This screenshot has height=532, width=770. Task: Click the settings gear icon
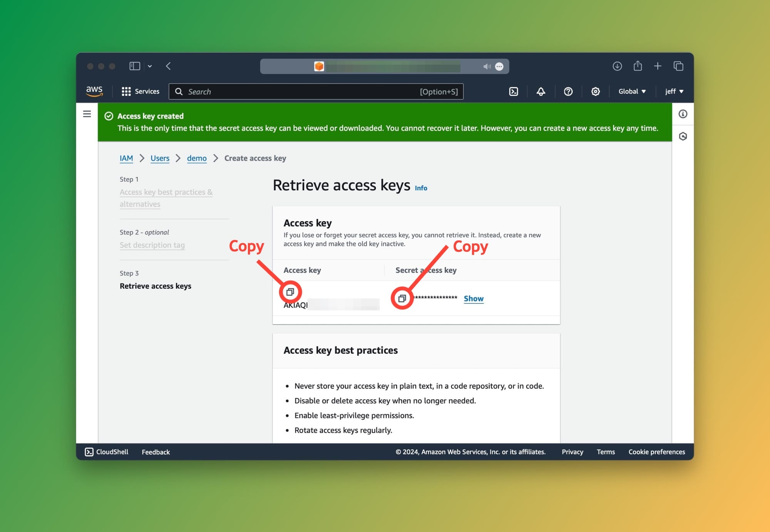click(595, 91)
